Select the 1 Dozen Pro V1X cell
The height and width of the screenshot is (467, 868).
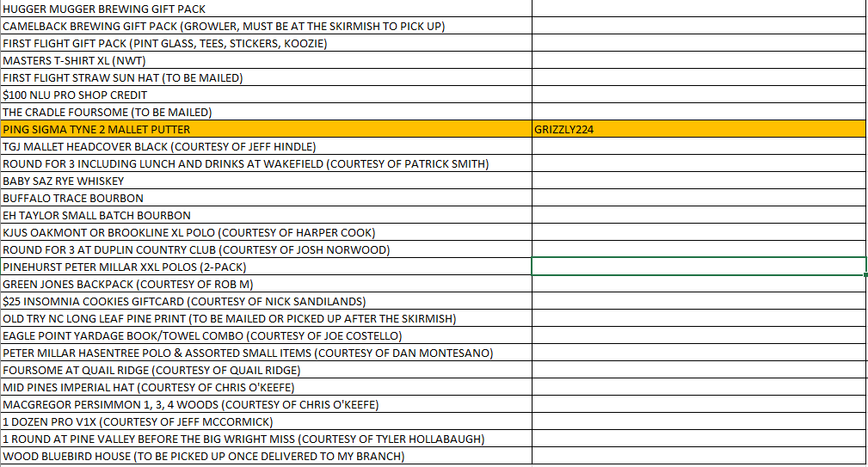pos(267,421)
